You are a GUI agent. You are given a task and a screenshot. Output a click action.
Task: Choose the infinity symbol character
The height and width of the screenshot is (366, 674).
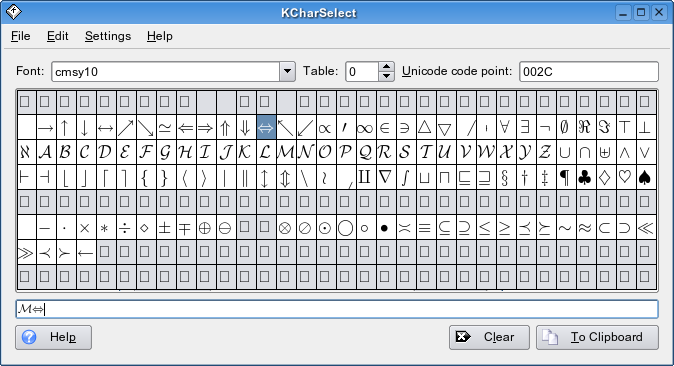(365, 128)
